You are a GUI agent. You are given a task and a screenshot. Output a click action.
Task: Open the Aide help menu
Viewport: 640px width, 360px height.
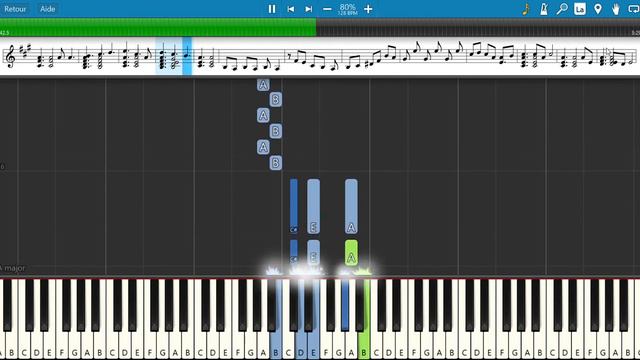click(x=47, y=9)
